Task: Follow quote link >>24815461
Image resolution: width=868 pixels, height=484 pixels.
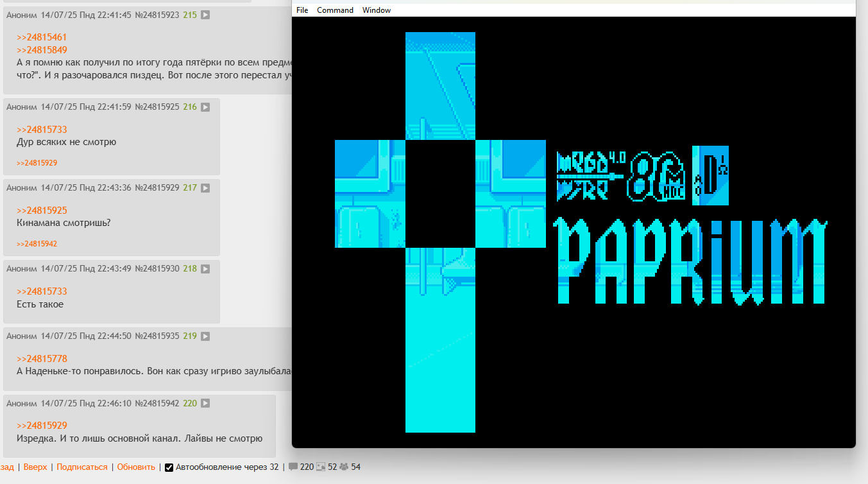Action: click(x=42, y=37)
